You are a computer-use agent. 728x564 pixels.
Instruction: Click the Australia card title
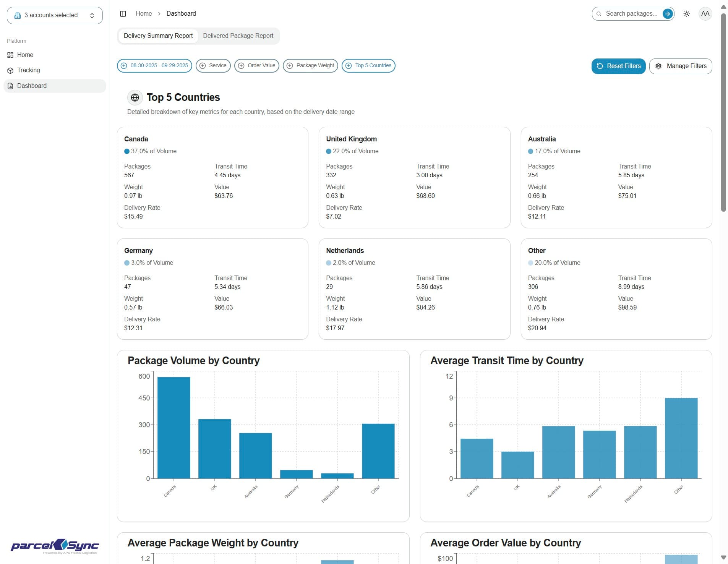tap(542, 139)
